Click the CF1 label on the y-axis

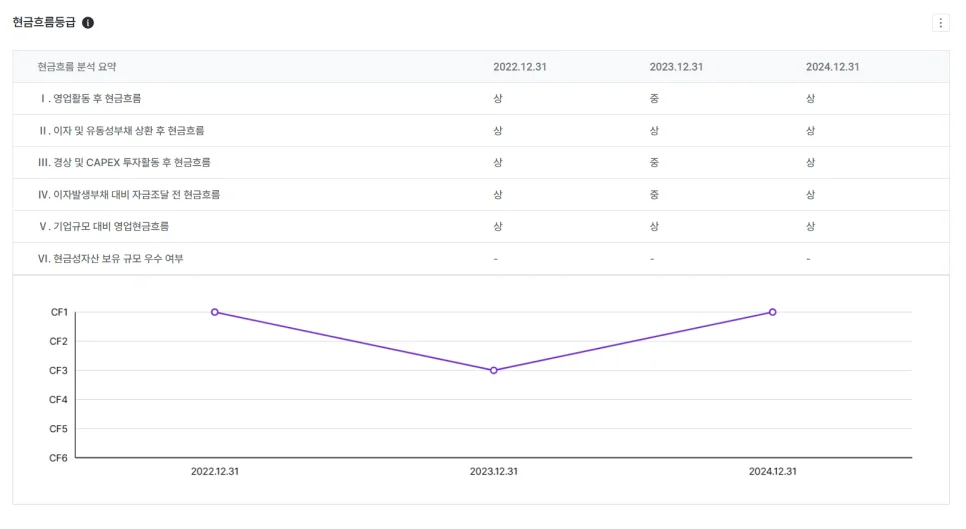coord(59,312)
